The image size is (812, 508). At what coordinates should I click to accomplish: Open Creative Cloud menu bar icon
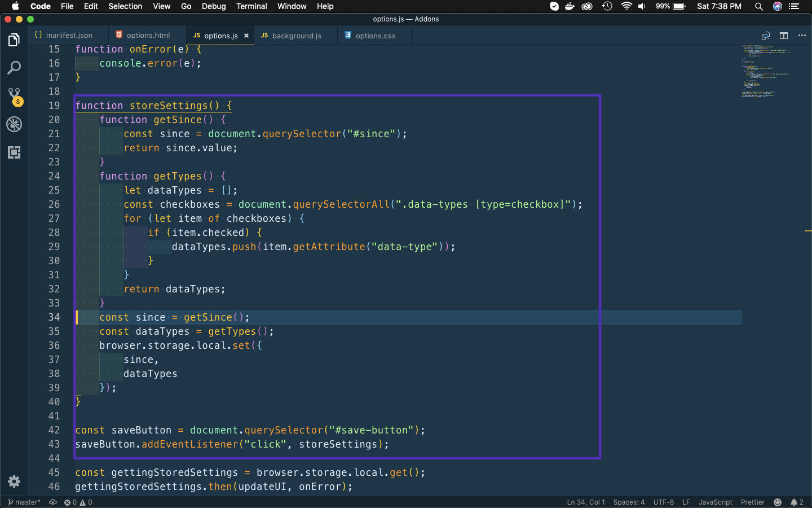pyautogui.click(x=587, y=6)
